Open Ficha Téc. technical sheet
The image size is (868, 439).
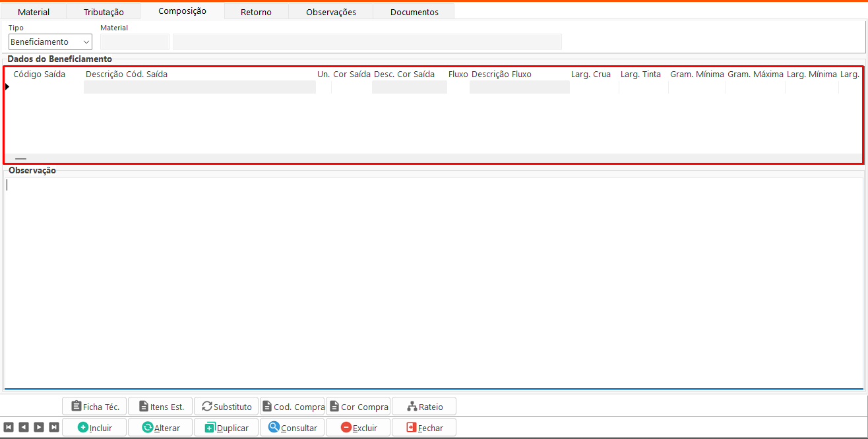pos(94,407)
